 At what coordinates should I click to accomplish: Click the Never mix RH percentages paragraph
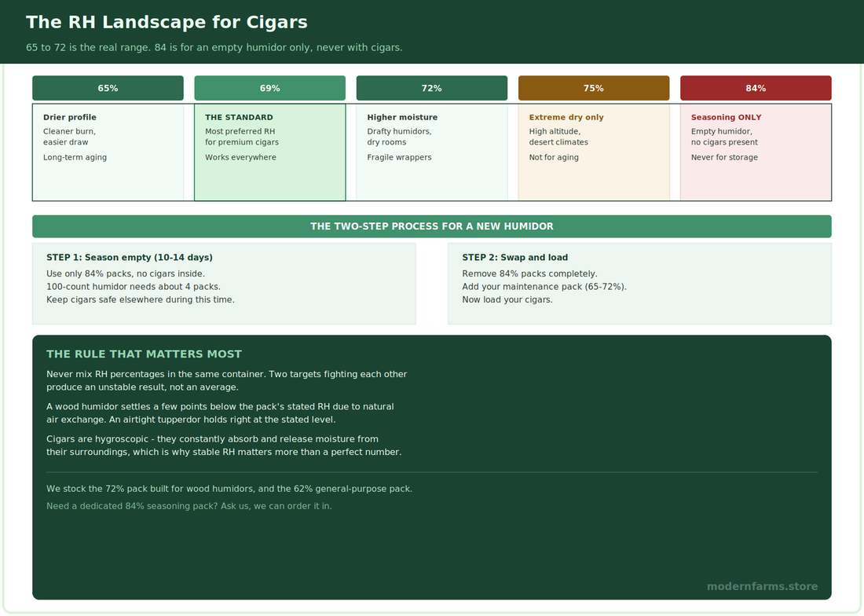point(226,381)
